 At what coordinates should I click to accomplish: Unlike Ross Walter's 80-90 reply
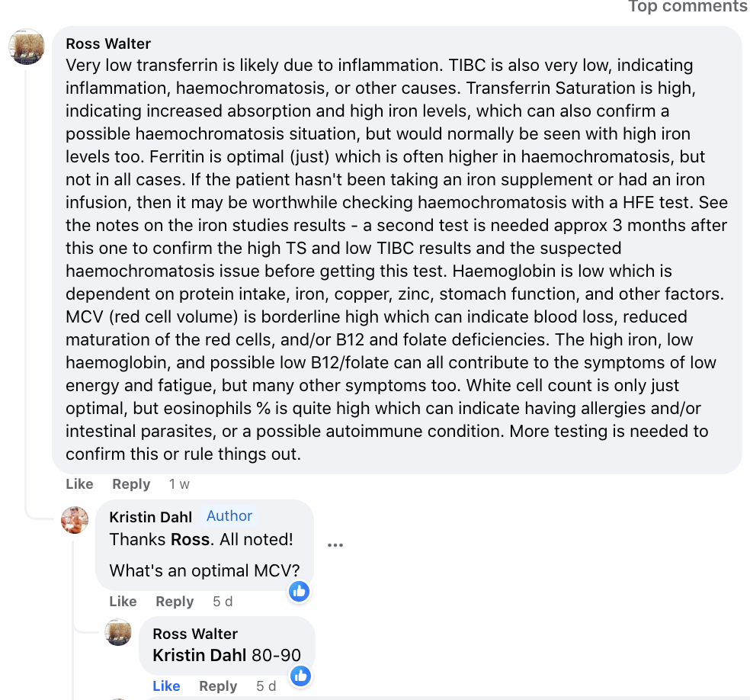point(166,686)
